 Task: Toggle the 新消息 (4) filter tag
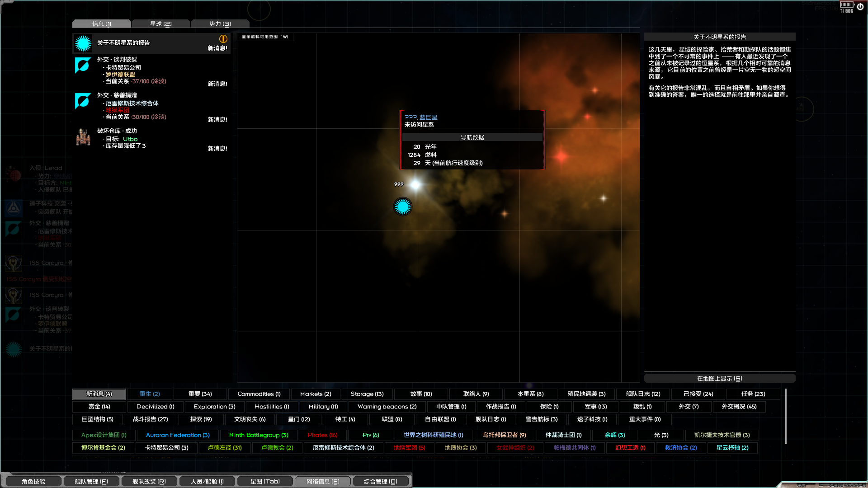[99, 394]
